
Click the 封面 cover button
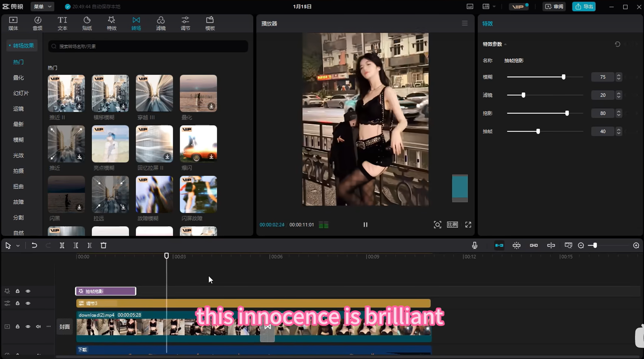tap(64, 326)
